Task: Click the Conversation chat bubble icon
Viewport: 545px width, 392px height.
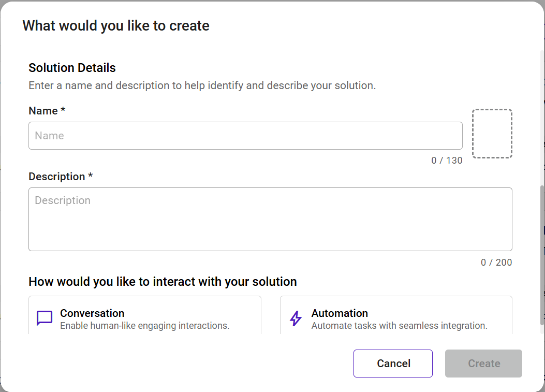Action: (x=45, y=318)
